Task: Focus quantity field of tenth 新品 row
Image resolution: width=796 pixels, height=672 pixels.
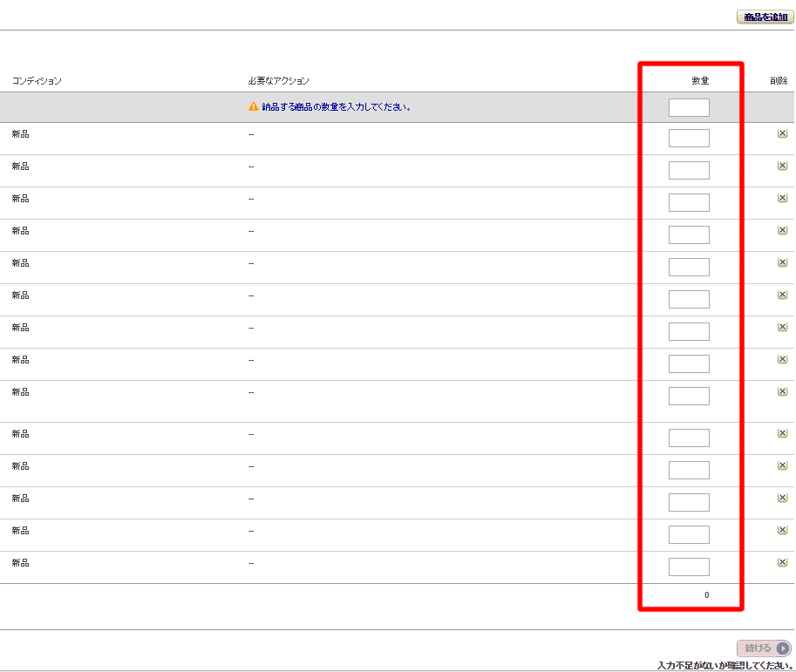Action: [x=689, y=438]
